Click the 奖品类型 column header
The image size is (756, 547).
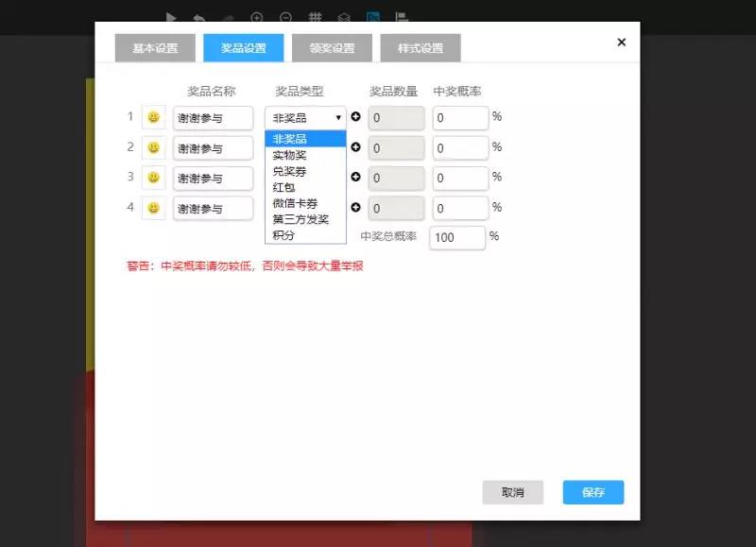300,91
